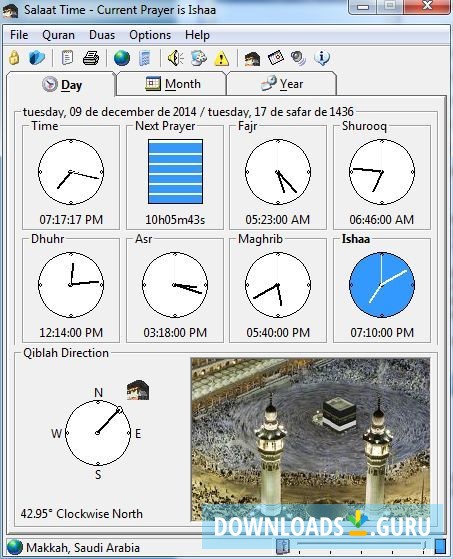This screenshot has height=559, width=453.
Task: Click the gray audio speaker toolbar icon
Action: click(x=298, y=58)
